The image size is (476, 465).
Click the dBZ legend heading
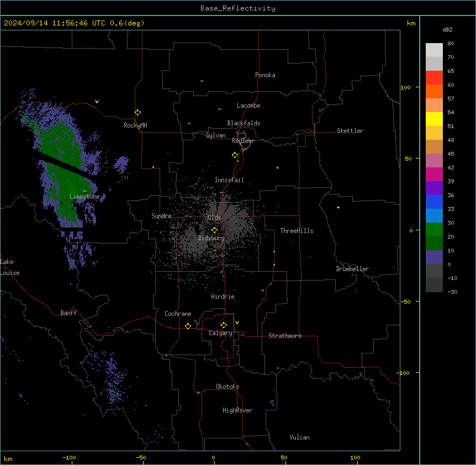click(447, 30)
